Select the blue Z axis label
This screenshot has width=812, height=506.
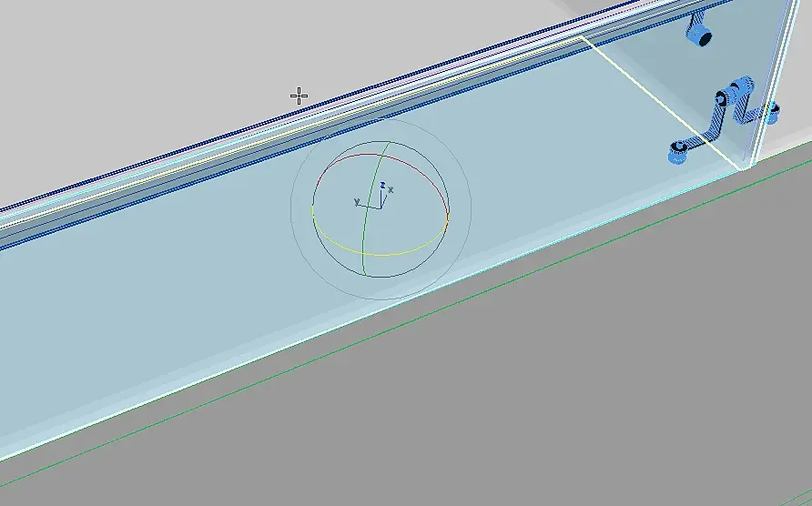click(x=382, y=185)
